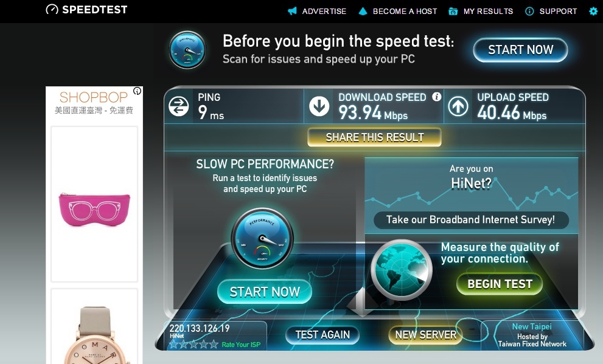
Task: Click Take our Broadband Internet Survey
Action: [x=471, y=219]
